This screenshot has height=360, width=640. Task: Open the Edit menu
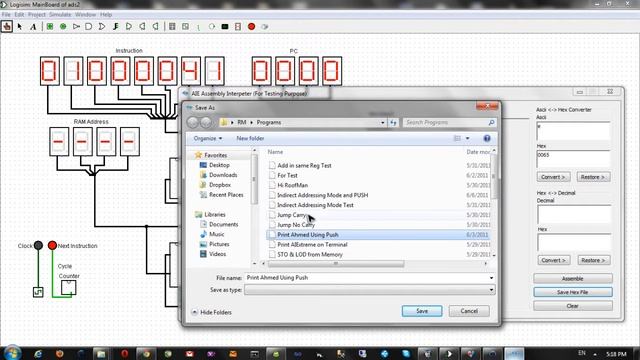(x=19, y=15)
